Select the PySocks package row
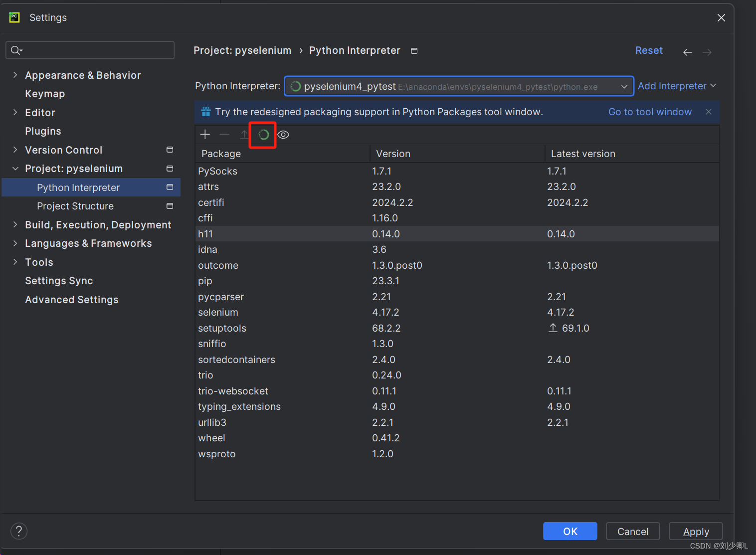 457,171
